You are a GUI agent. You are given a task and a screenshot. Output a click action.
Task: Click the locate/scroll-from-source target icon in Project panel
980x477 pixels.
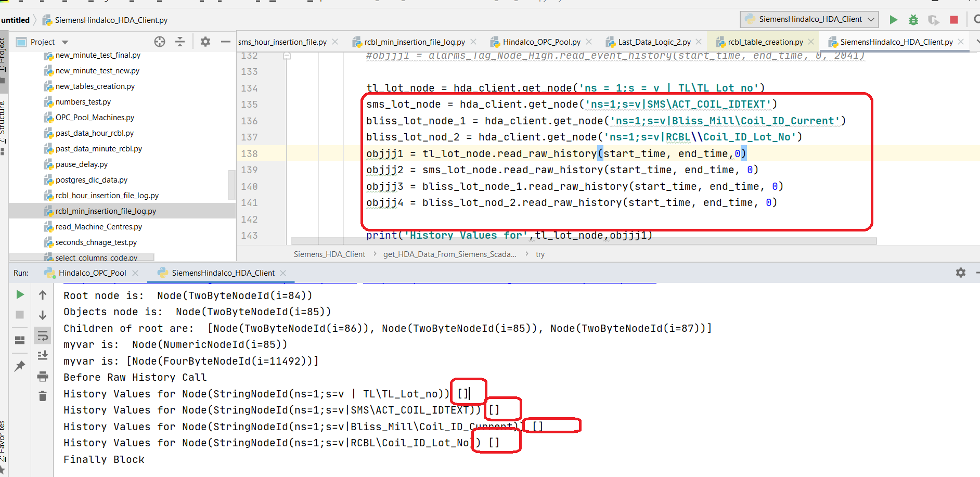tap(160, 42)
